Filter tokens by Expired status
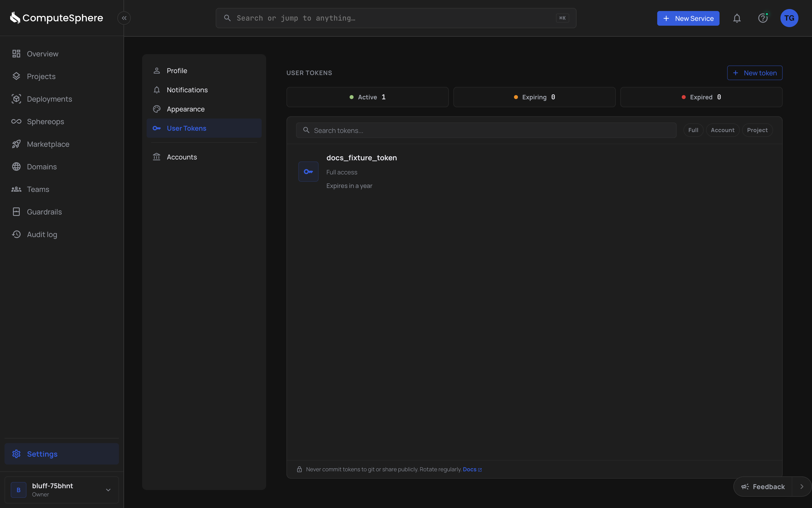812x508 pixels. tap(701, 97)
